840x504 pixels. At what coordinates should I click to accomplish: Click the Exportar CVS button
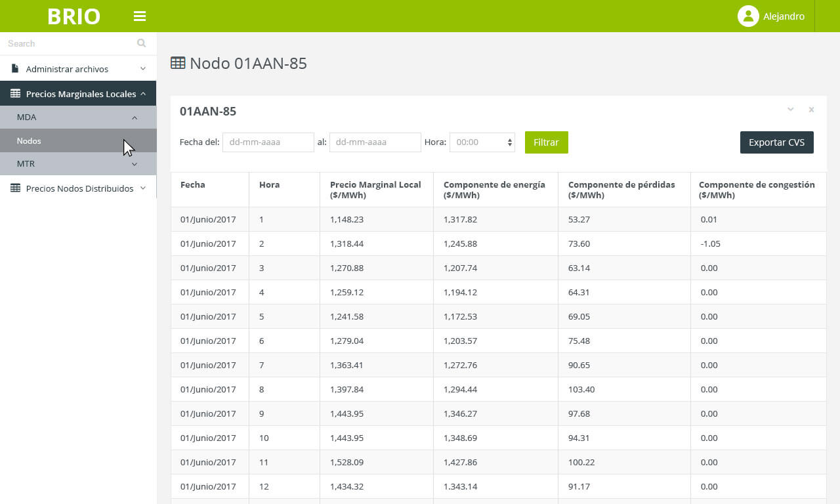[776, 142]
